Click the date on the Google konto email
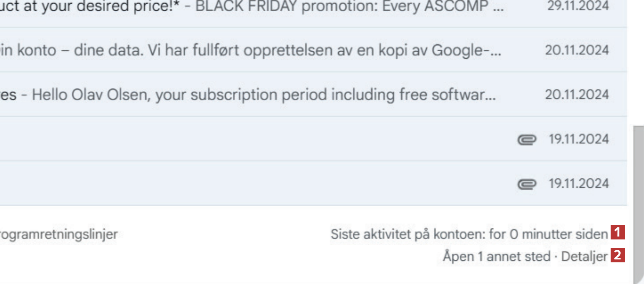This screenshot has width=644, height=284. point(576,50)
